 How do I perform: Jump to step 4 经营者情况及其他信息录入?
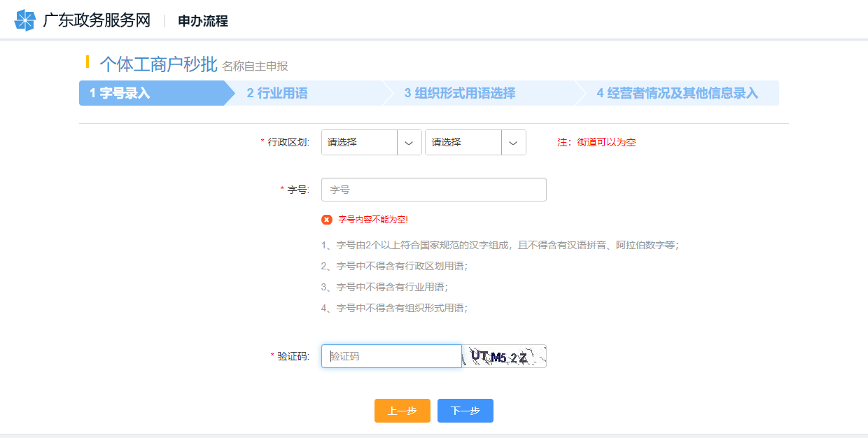click(677, 93)
